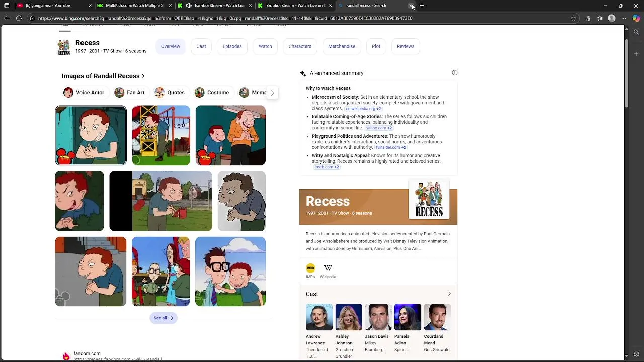
Task: Open image of Randall with man in glasses
Action: coord(230,271)
